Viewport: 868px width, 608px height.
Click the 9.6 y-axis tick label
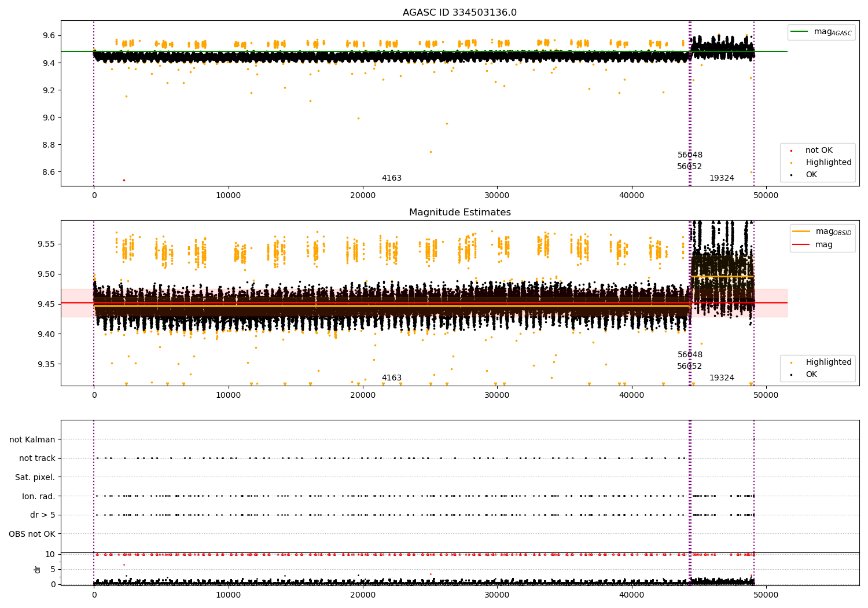coord(48,35)
